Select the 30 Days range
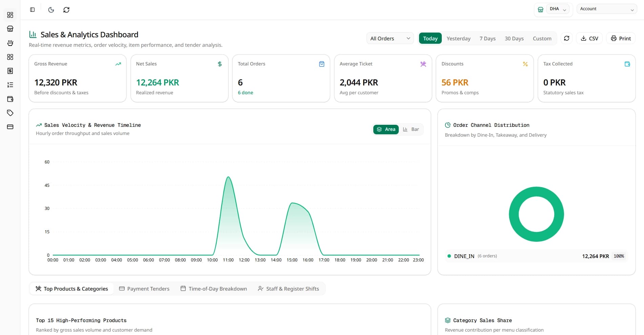The width and height of the screenshot is (644, 335). tap(514, 39)
